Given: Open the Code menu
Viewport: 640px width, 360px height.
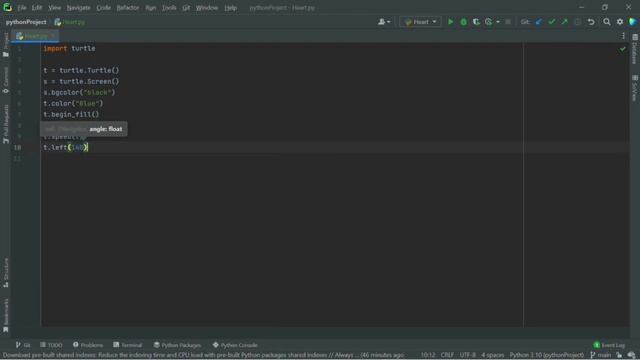Looking at the screenshot, I should click(103, 7).
